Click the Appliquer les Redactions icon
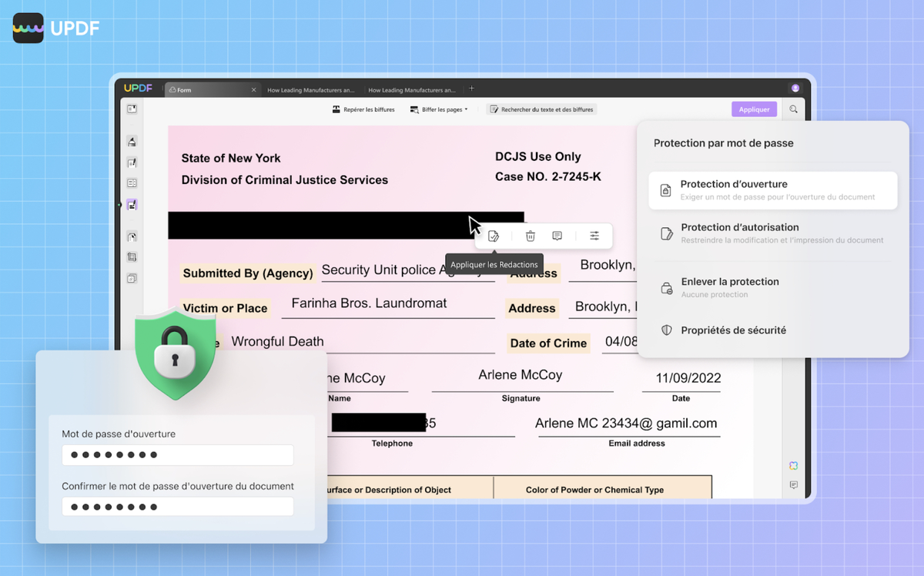This screenshot has height=576, width=924. click(x=494, y=236)
